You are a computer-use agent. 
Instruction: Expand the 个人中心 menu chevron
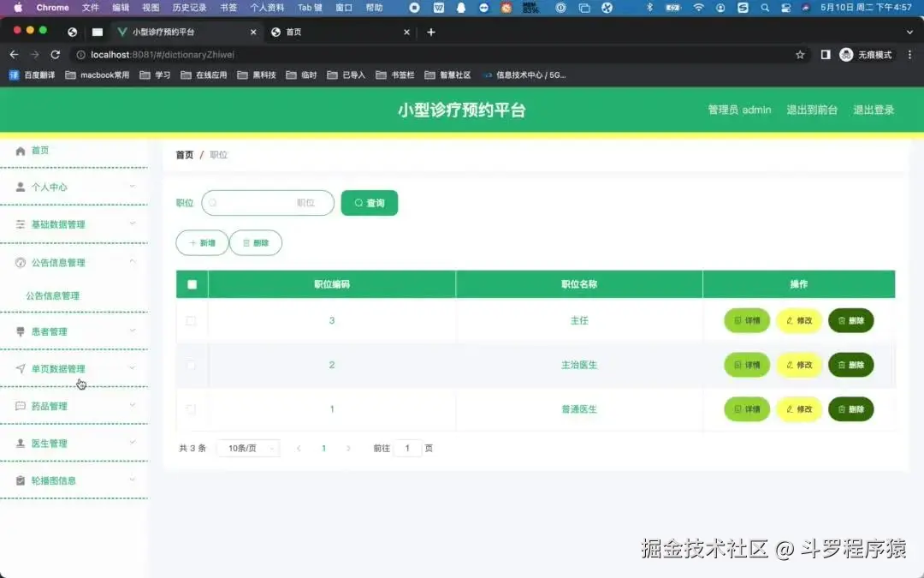132,187
